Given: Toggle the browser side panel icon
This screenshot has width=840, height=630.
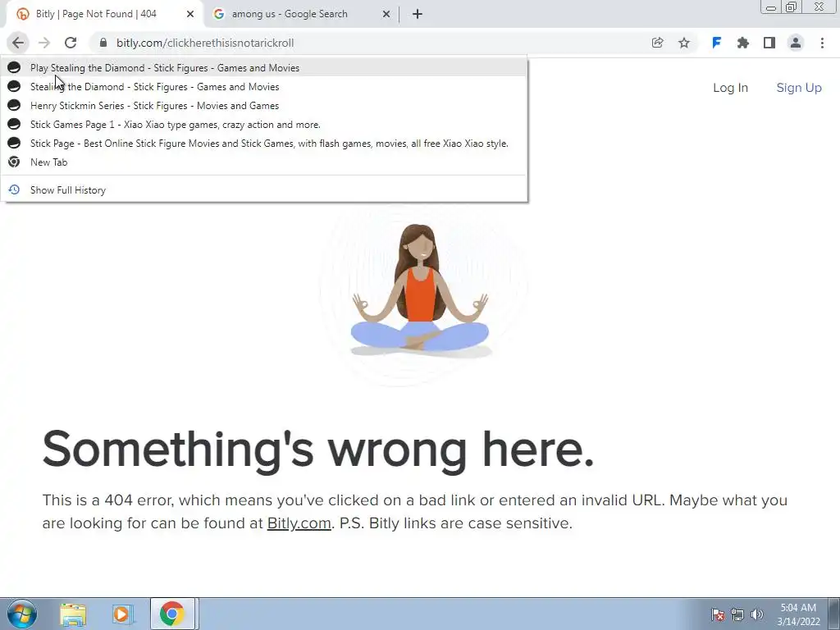Looking at the screenshot, I should coord(769,43).
